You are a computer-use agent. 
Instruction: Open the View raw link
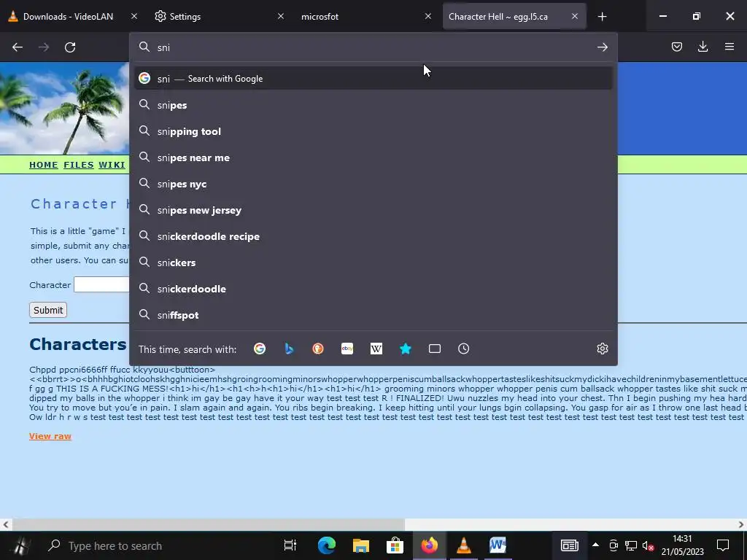pos(50,436)
